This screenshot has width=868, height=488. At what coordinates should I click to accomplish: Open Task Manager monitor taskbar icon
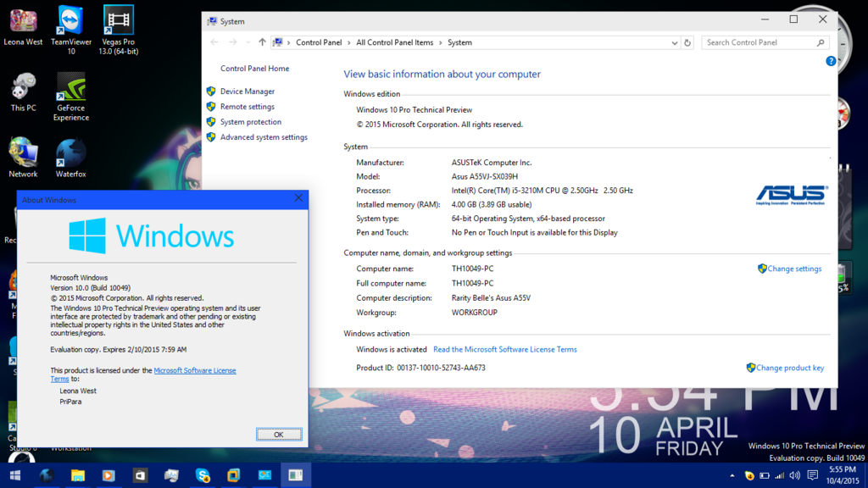coord(171,475)
